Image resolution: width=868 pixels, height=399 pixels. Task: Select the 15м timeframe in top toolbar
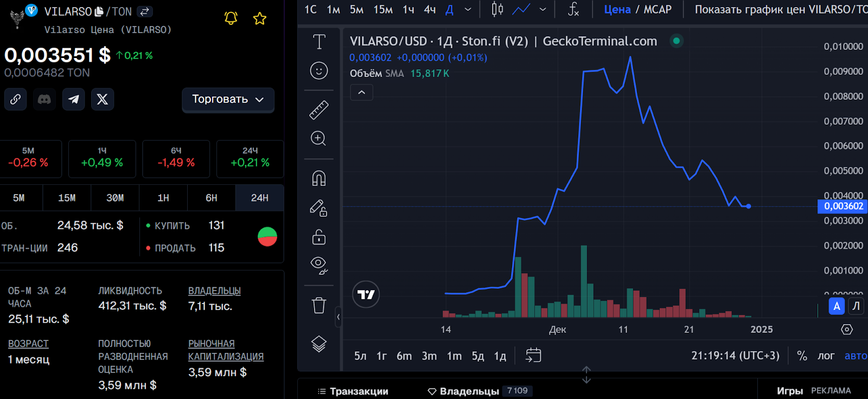383,9
